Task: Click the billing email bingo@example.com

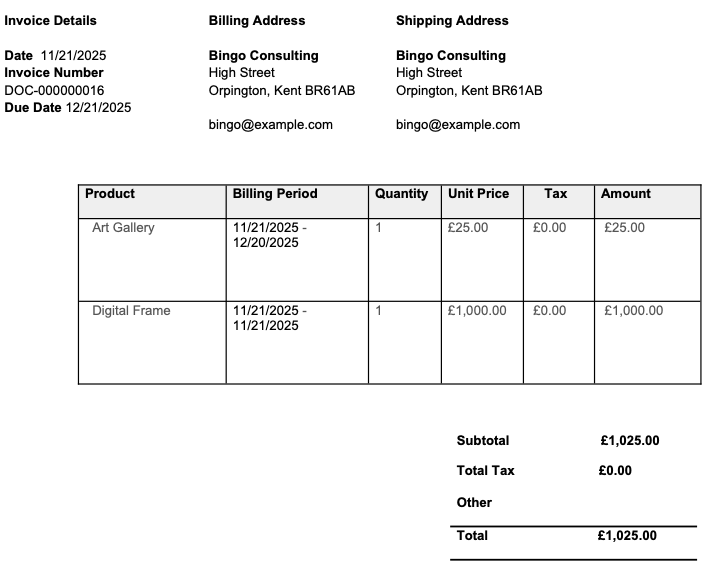Action: pyautogui.click(x=270, y=125)
